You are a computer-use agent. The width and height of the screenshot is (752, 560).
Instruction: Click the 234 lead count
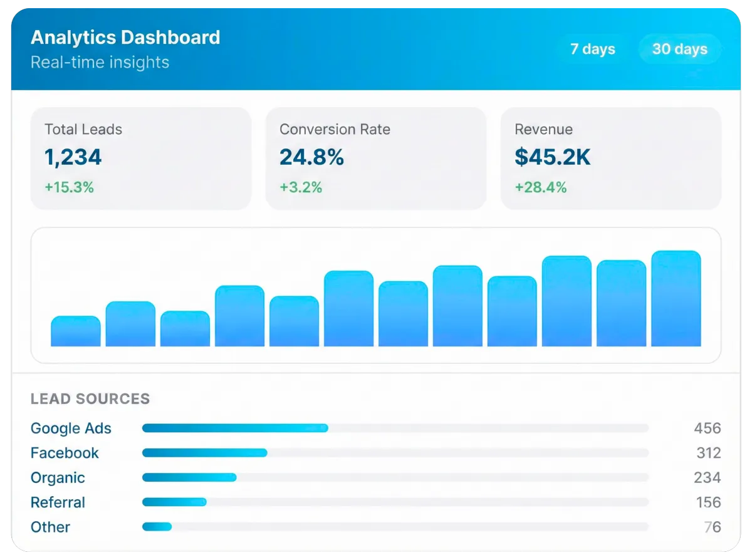click(x=708, y=477)
